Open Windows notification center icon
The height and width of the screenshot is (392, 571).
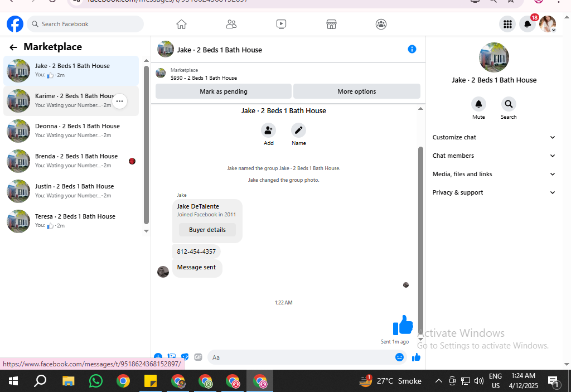click(554, 381)
